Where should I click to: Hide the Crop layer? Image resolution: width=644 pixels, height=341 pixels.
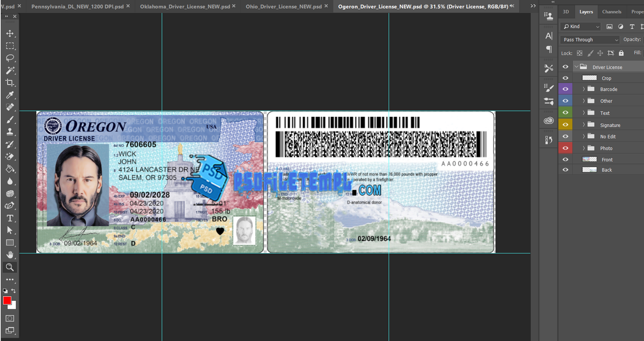(x=566, y=78)
